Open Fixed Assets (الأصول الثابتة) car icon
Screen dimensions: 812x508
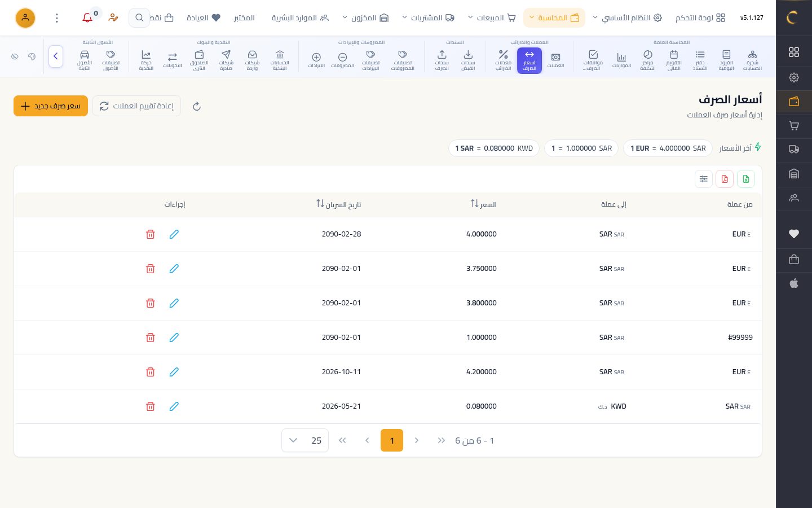tap(85, 60)
